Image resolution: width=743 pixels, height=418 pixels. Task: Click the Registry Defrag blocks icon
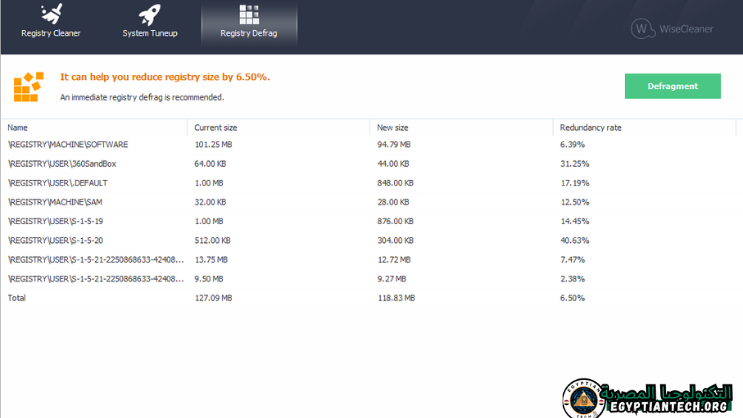tap(249, 14)
